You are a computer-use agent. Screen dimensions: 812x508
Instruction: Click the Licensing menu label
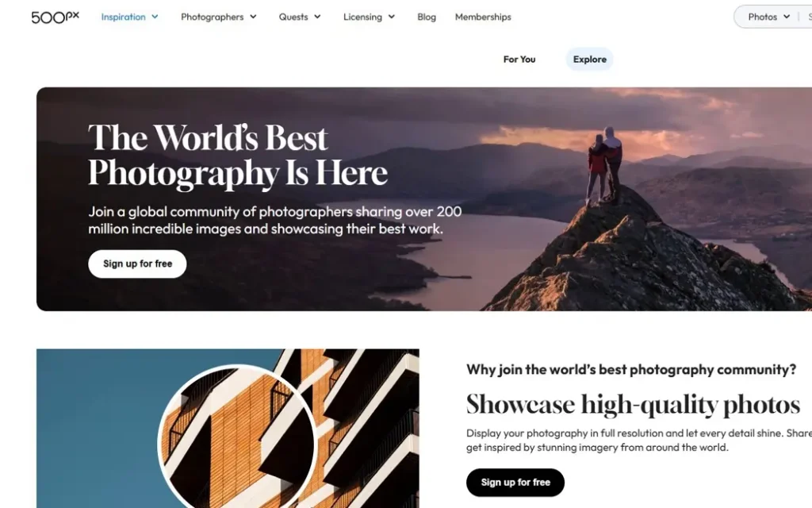362,17
